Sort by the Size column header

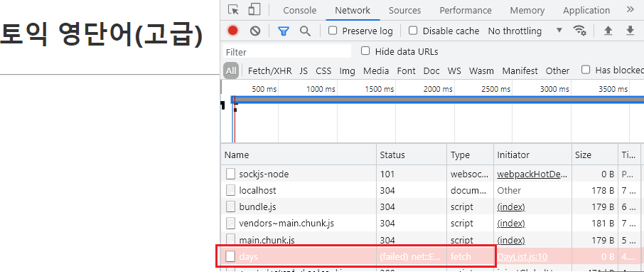point(594,155)
